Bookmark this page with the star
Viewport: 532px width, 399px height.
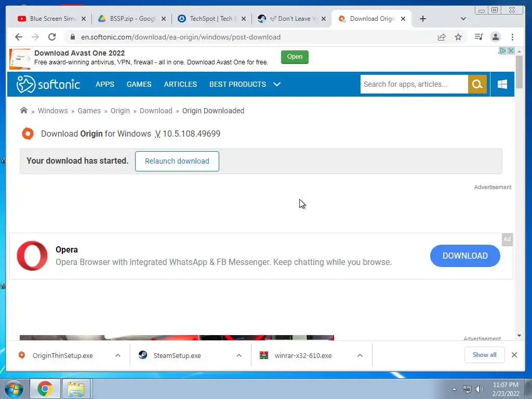458,37
